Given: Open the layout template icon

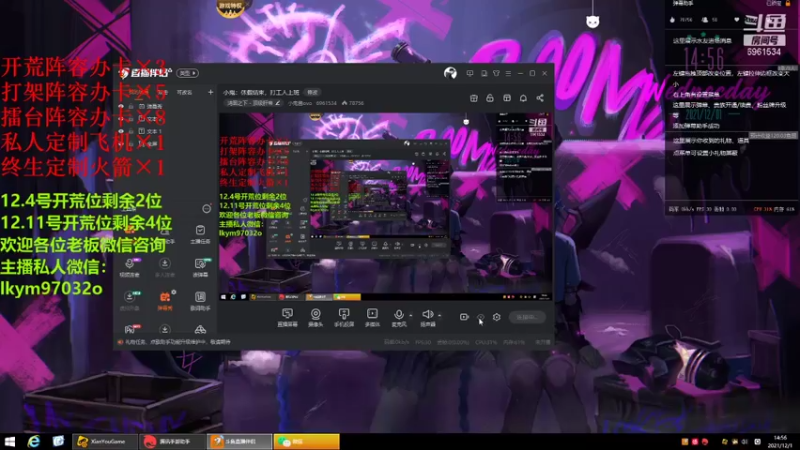Looking at the screenshot, I should click(507, 98).
